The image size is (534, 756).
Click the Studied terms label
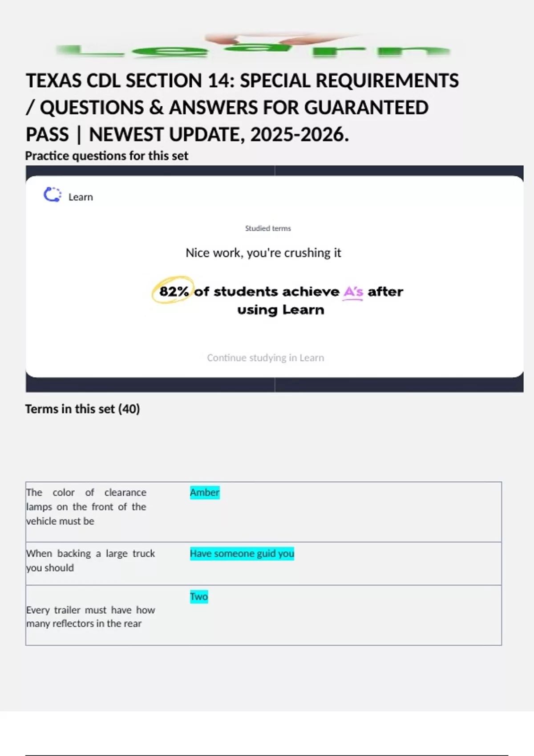pos(268,229)
